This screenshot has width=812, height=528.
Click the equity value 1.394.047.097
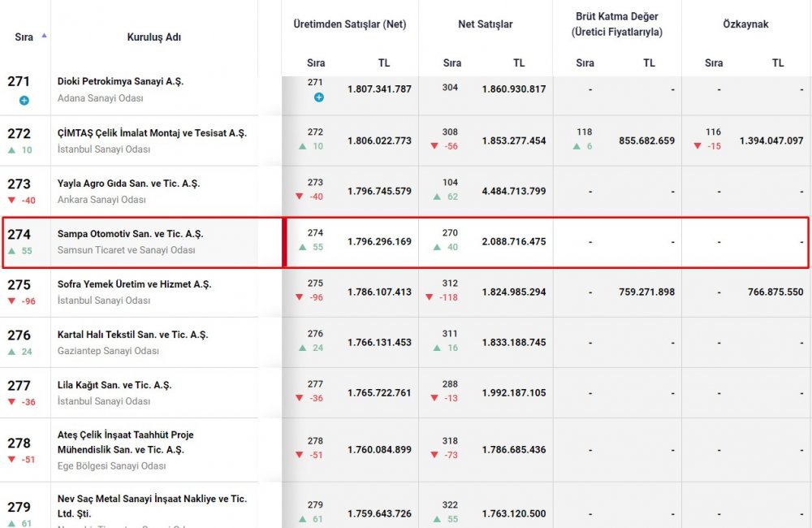coord(771,141)
